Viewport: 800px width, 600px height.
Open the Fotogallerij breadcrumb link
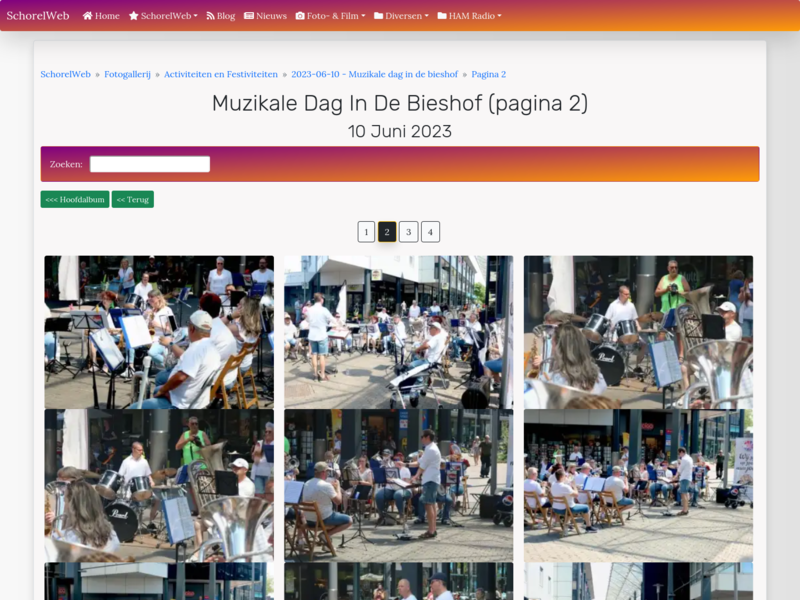click(128, 74)
